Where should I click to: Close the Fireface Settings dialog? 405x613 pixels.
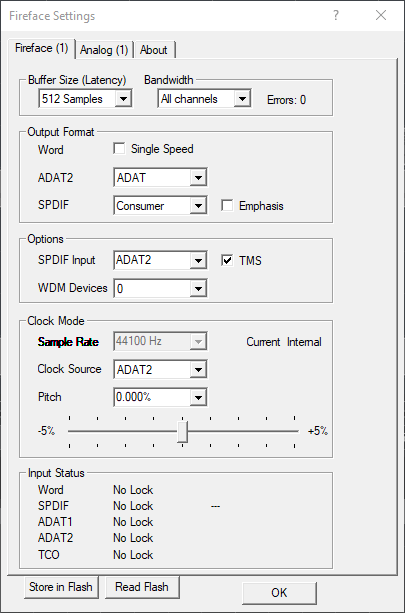(x=381, y=15)
